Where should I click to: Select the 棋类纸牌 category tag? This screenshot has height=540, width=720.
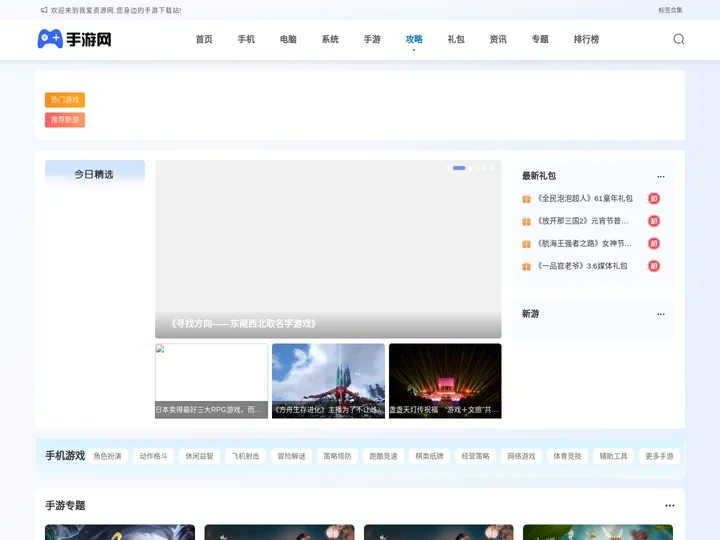429,456
